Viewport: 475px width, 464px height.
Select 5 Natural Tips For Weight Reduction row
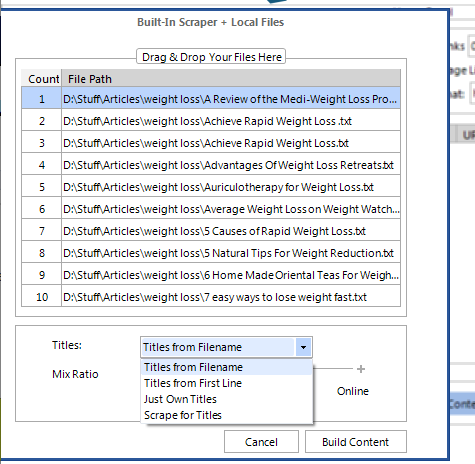211,253
